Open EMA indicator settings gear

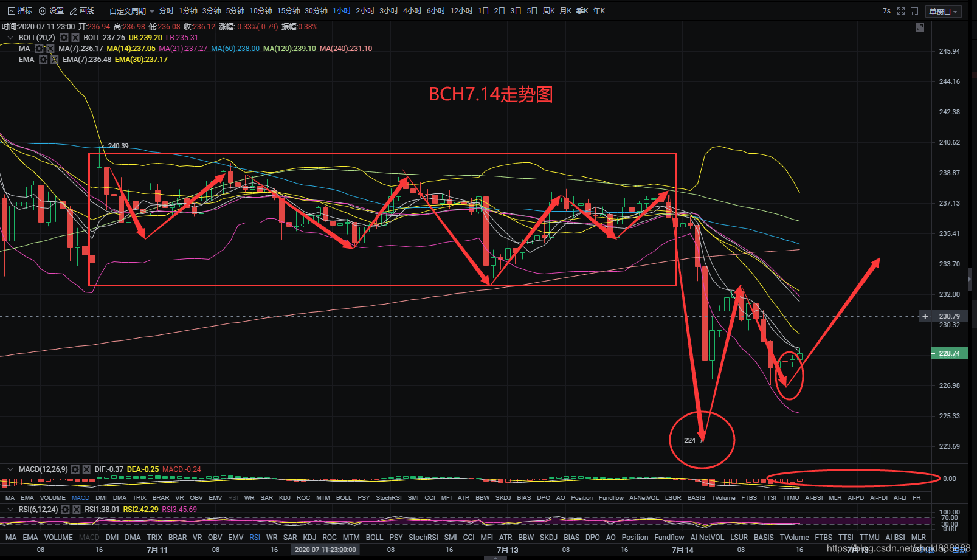[43, 60]
